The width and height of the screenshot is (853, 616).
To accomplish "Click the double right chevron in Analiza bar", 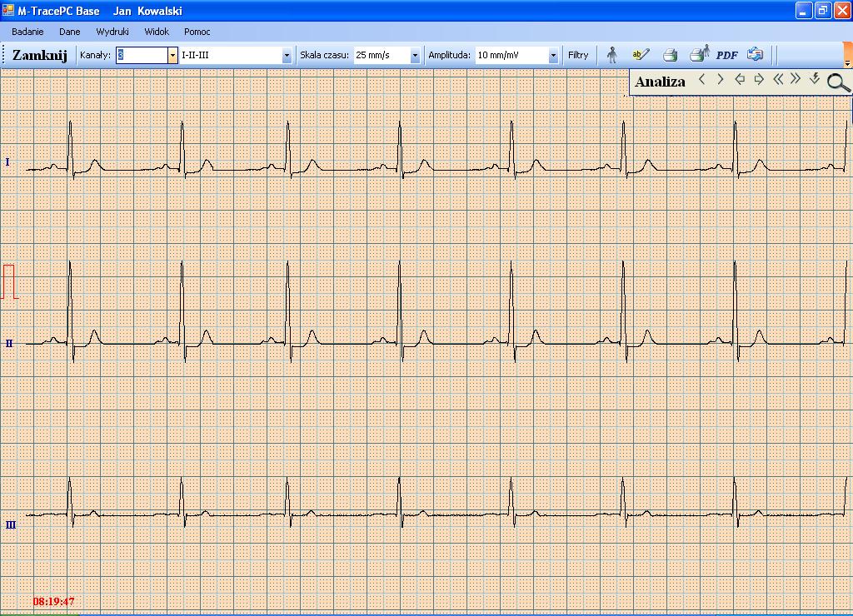I will point(796,79).
